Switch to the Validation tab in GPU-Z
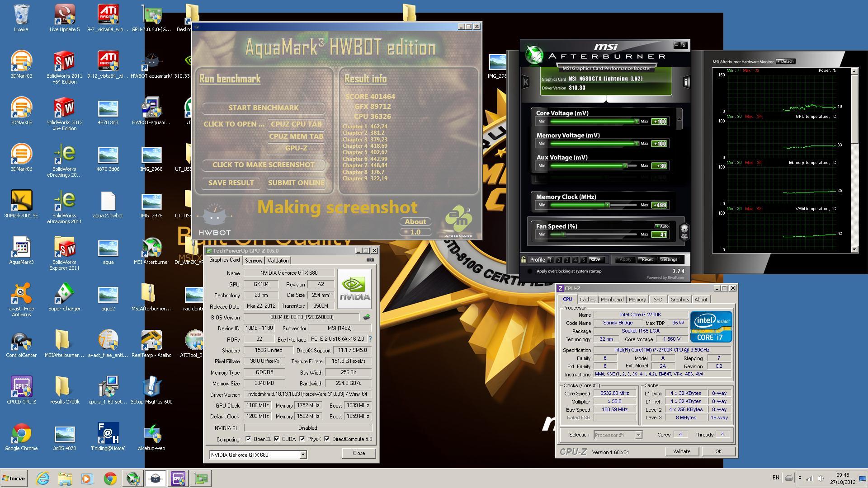The height and width of the screenshot is (488, 868). point(278,261)
